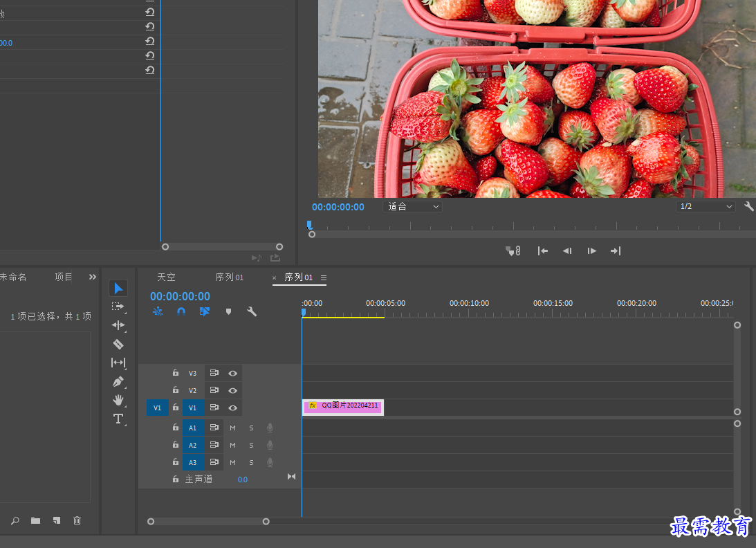Viewport: 756px width, 548px height.
Task: Click play-only audio icon in effect controls
Action: pyautogui.click(x=257, y=258)
